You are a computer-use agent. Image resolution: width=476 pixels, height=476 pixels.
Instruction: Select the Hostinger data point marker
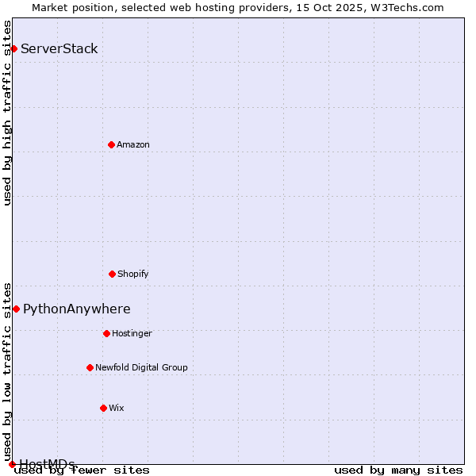tap(106, 333)
